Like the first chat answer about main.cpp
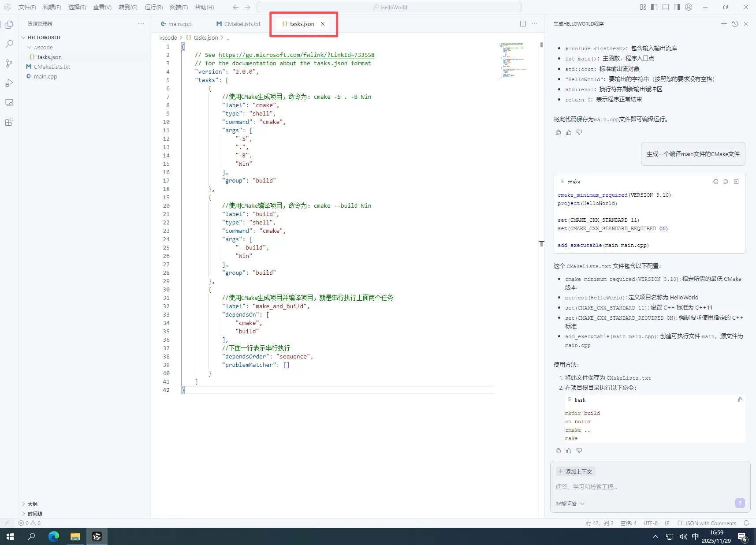Image resolution: width=756 pixels, height=545 pixels. click(569, 132)
